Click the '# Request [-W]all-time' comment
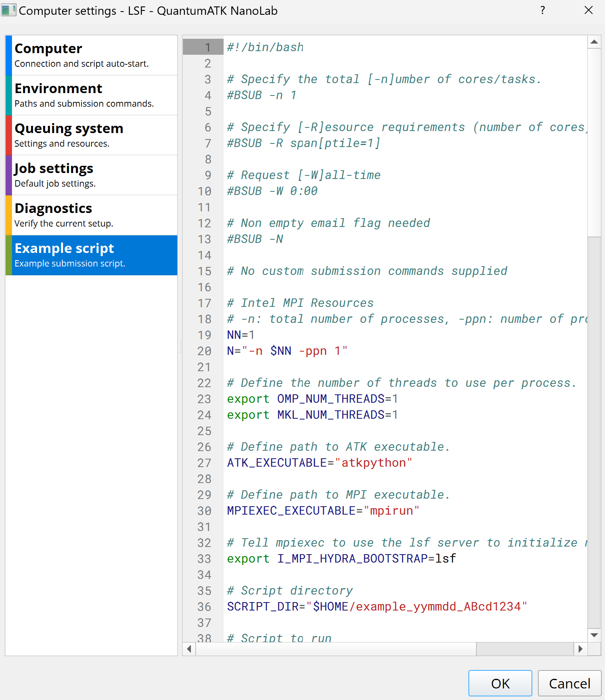605x700 pixels. [x=303, y=175]
